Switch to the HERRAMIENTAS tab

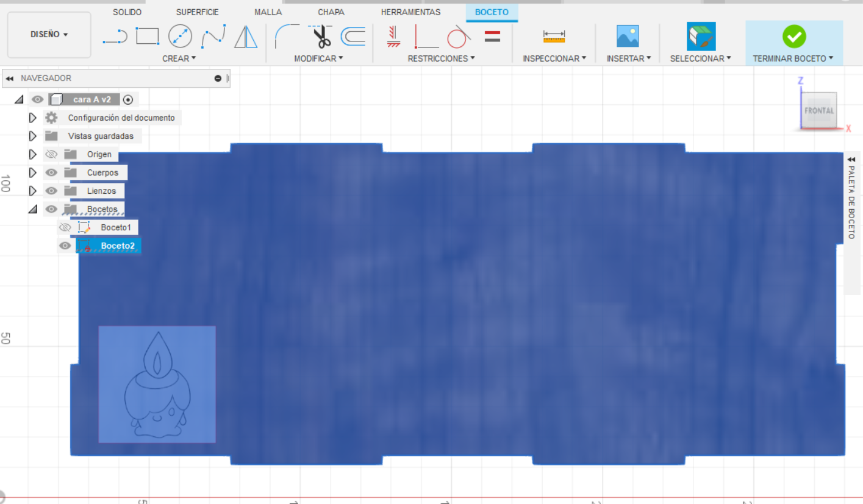[x=411, y=12]
